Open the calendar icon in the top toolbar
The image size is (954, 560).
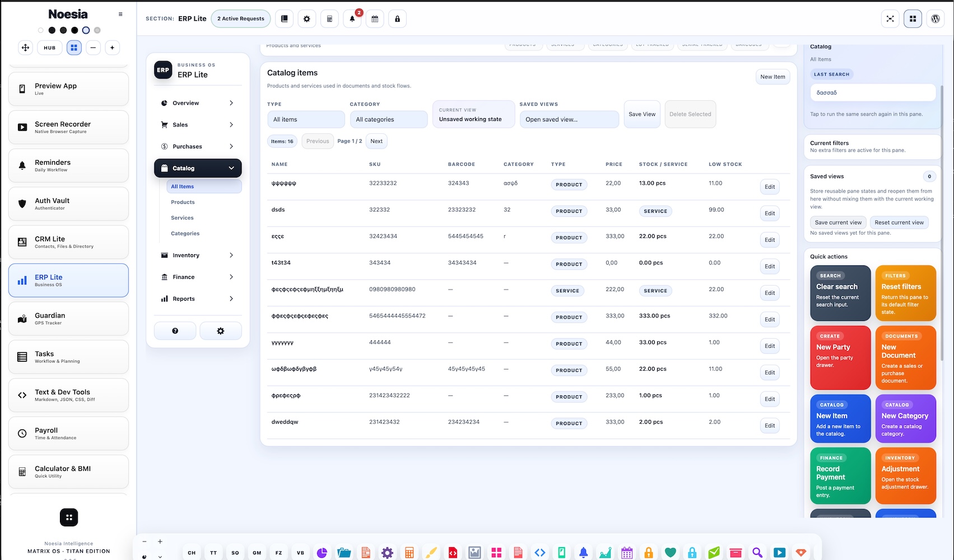(375, 18)
